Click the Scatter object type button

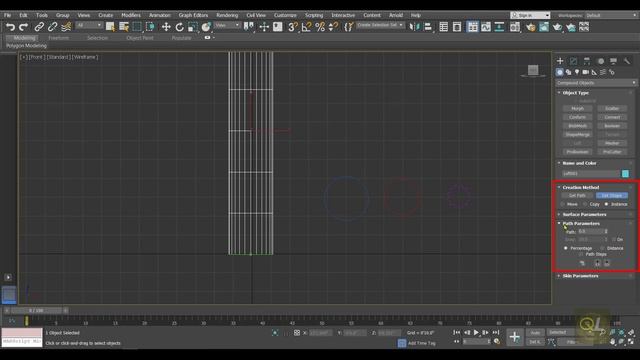[x=612, y=109]
